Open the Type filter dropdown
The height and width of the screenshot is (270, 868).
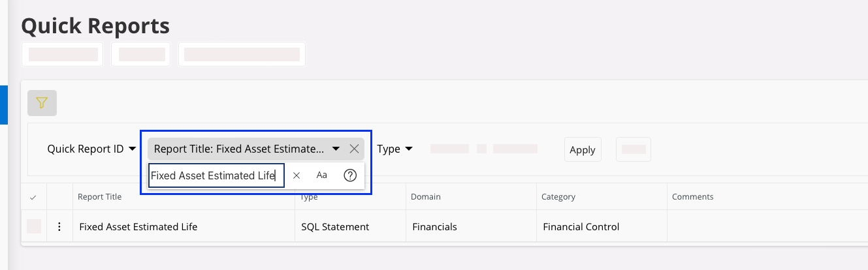tap(394, 149)
